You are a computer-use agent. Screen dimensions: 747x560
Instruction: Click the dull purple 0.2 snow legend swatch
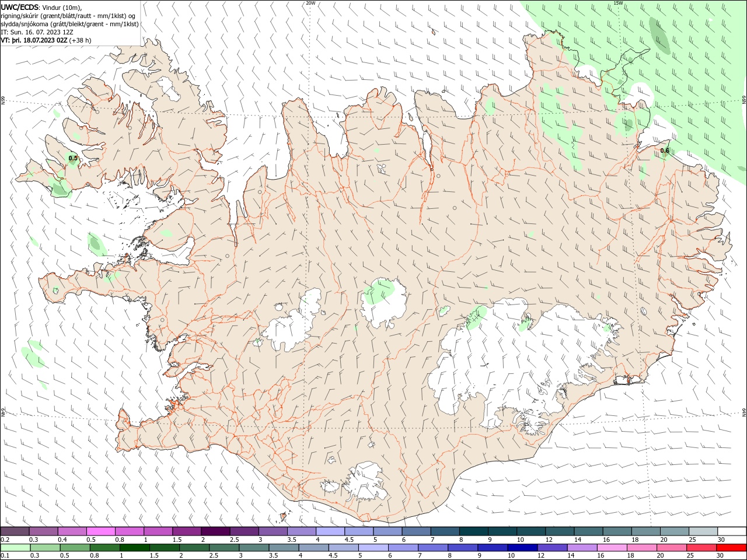pyautogui.click(x=15, y=531)
